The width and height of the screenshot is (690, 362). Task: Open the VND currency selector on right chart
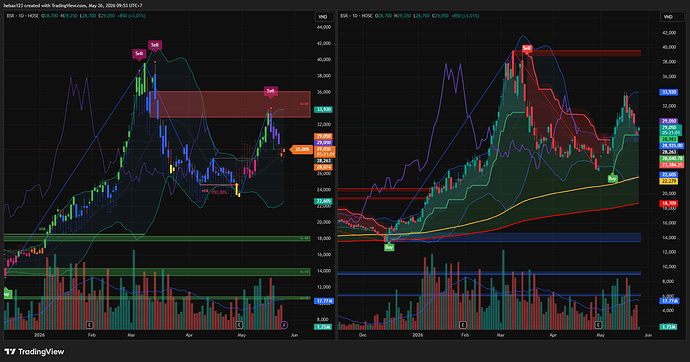pos(668,17)
